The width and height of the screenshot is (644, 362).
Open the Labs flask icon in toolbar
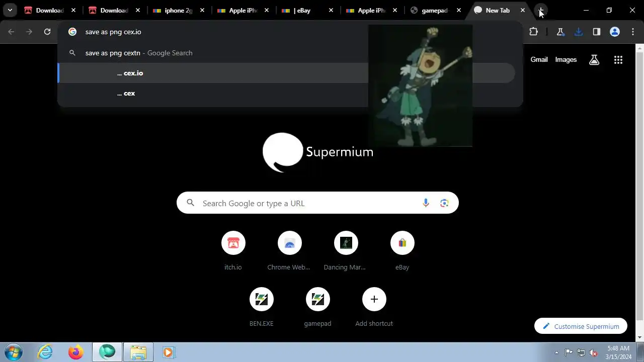click(x=560, y=32)
